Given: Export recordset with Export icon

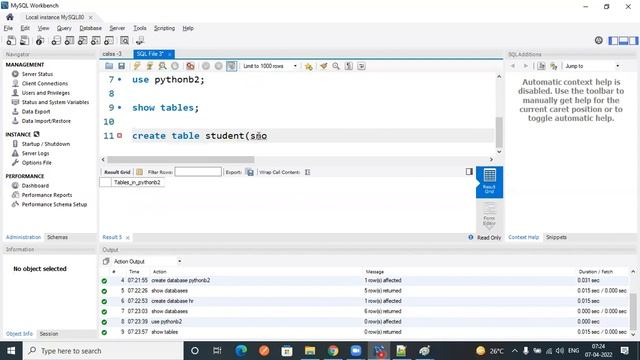Looking at the screenshot, I should point(250,172).
